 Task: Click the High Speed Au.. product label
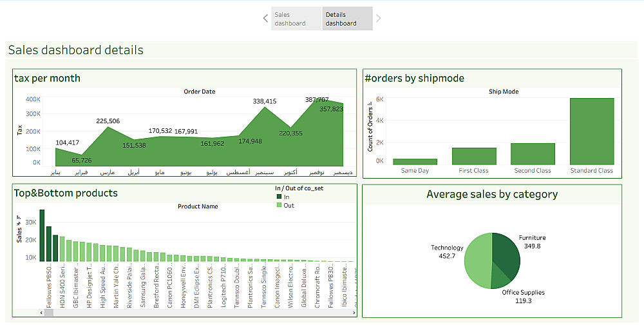click(x=102, y=287)
